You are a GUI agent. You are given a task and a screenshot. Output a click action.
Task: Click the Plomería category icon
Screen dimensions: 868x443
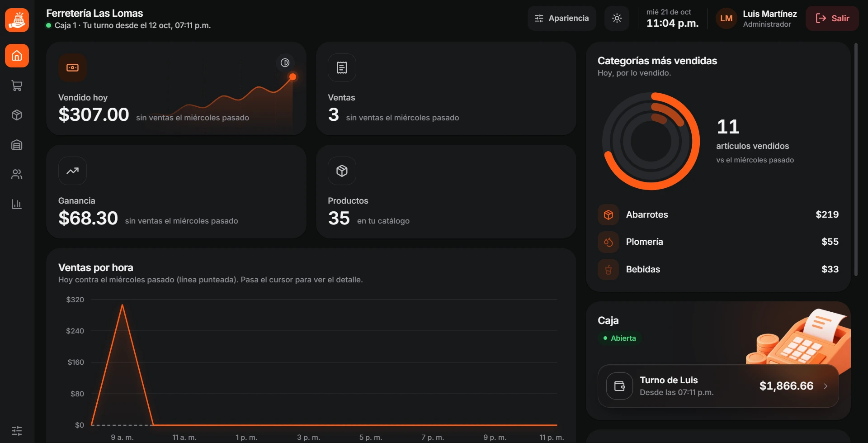(608, 242)
